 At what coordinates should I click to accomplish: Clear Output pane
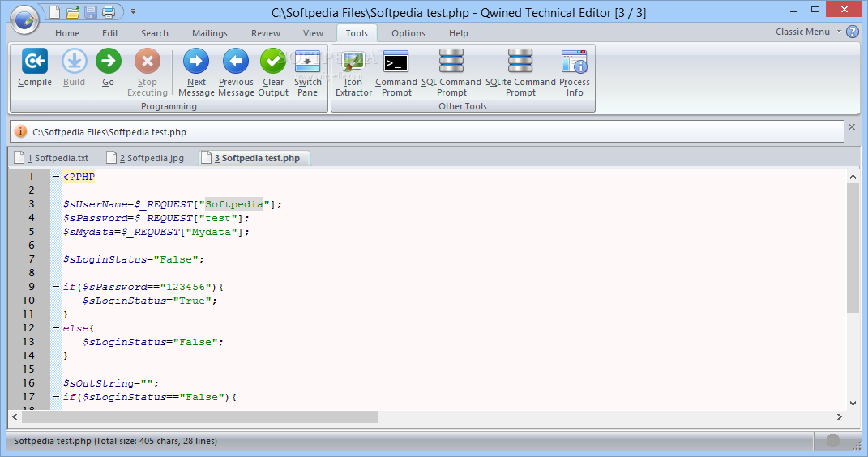[273, 62]
